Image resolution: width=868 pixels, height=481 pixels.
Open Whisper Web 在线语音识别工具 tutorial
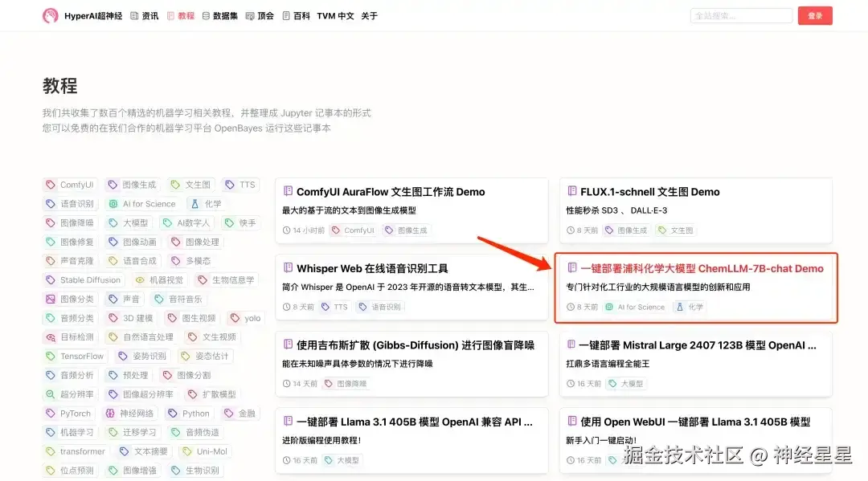pyautogui.click(x=373, y=269)
